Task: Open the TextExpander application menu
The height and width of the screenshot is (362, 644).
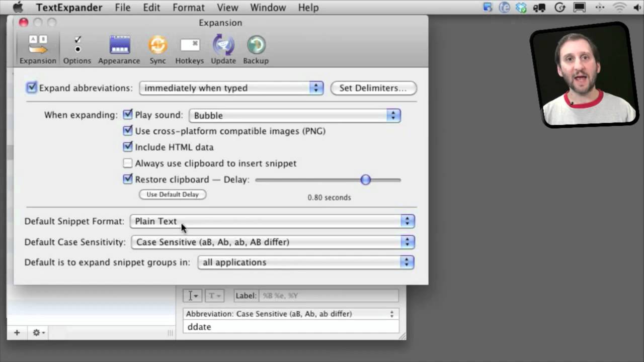Action: [69, 8]
